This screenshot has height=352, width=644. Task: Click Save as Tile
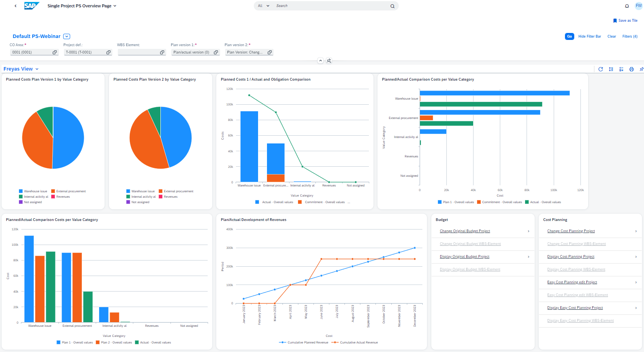[628, 21]
